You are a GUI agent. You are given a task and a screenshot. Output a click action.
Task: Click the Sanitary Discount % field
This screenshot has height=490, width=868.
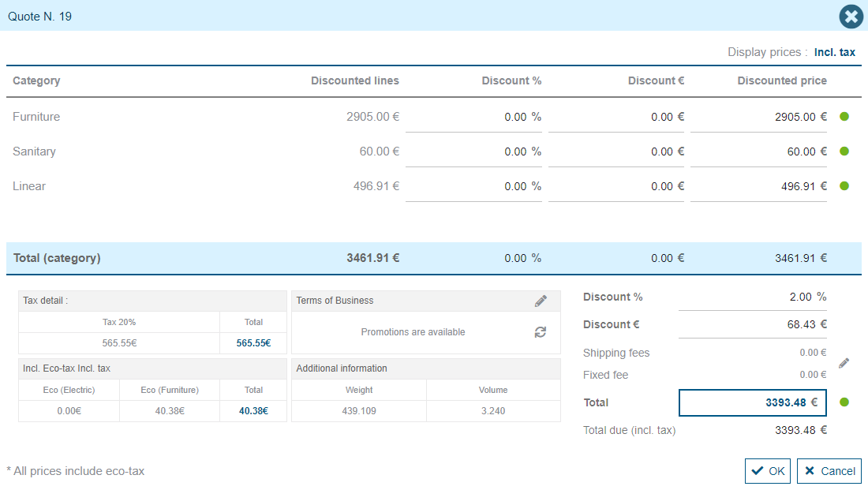pos(473,151)
